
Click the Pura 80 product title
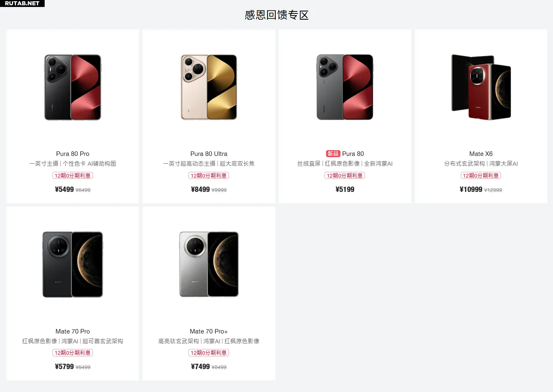353,154
